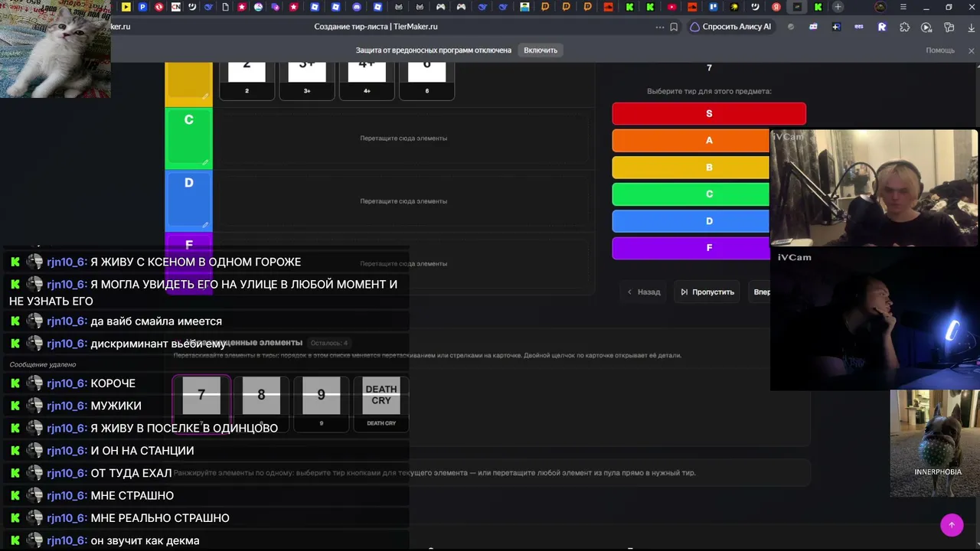Select card '4+' in the yellow tier row
Image resolution: width=980 pixels, height=551 pixels.
[x=367, y=81]
